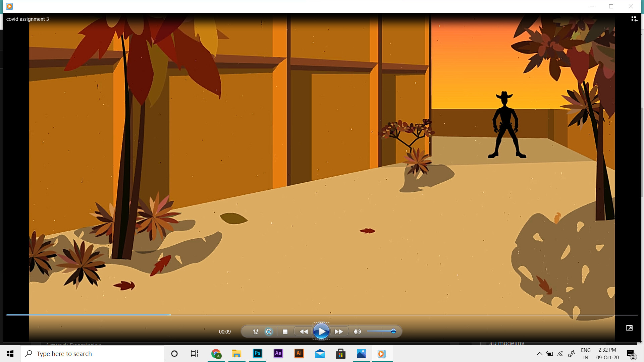Open the ENG language switcher
Screen dimensions: 644x362
[x=586, y=354]
